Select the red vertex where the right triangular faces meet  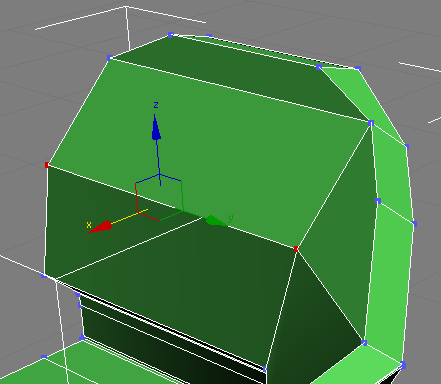click(296, 249)
